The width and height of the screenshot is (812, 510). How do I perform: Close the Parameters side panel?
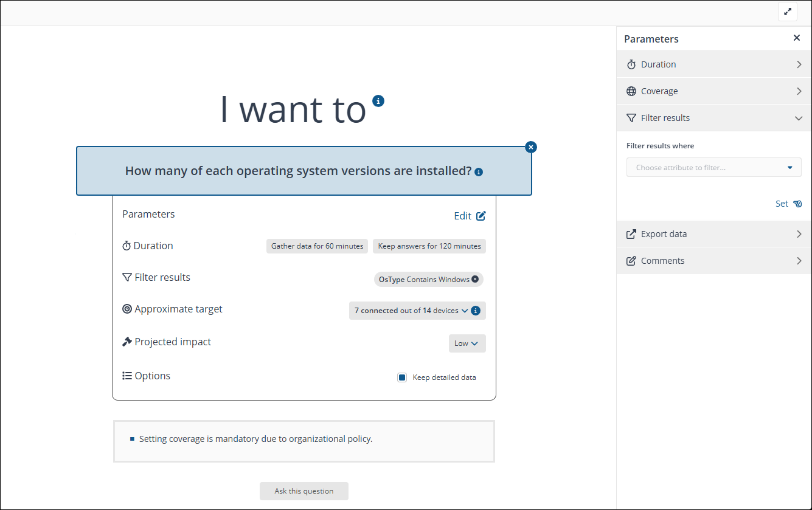pos(797,38)
